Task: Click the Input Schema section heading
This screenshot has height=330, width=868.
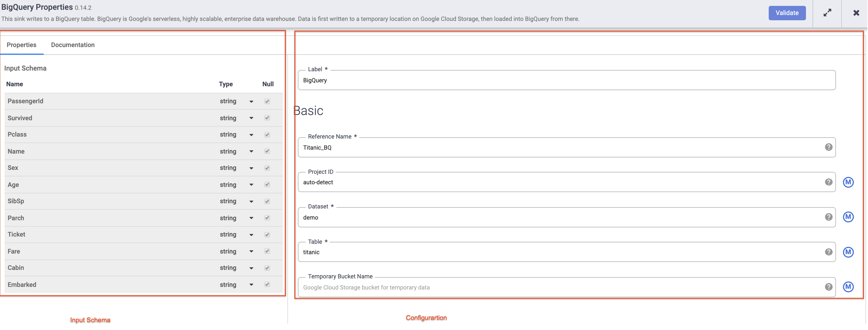Action: pyautogui.click(x=25, y=68)
